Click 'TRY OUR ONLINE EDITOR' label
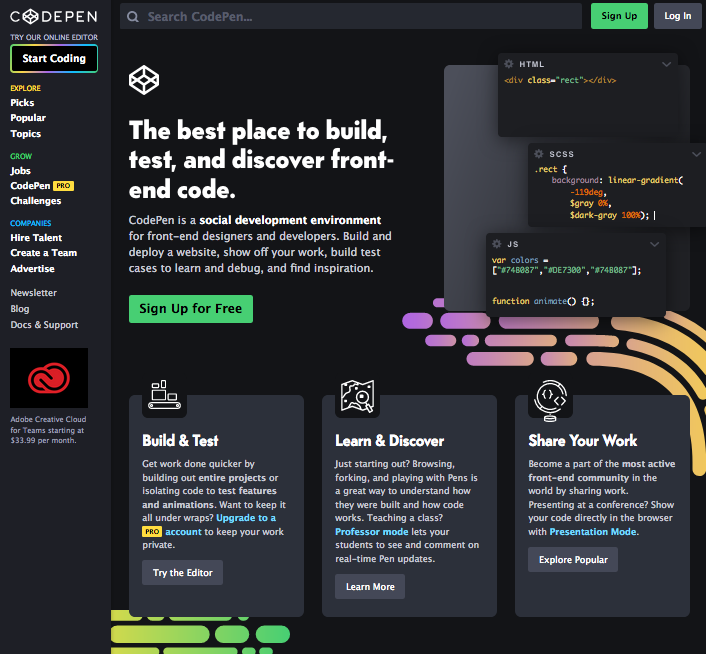The image size is (706, 654). [54, 37]
